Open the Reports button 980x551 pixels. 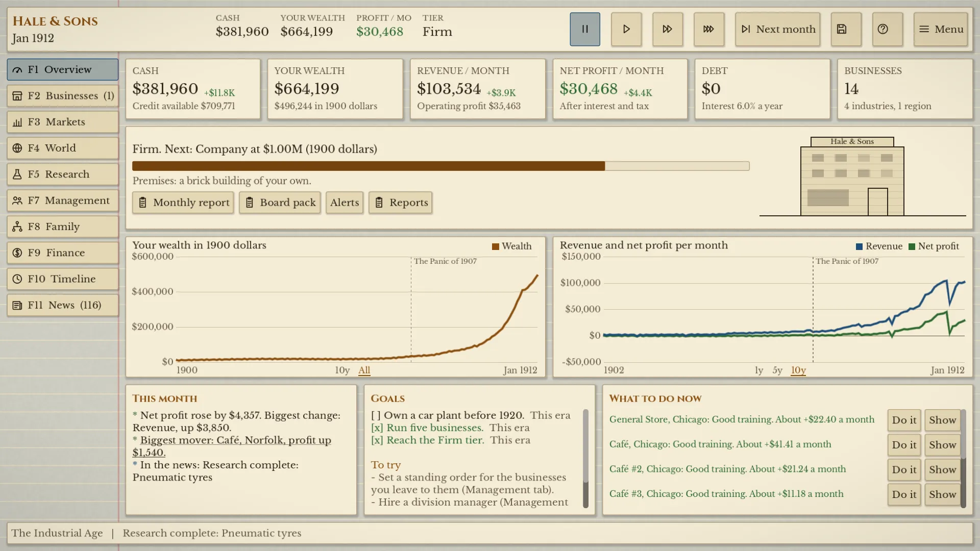(x=401, y=203)
